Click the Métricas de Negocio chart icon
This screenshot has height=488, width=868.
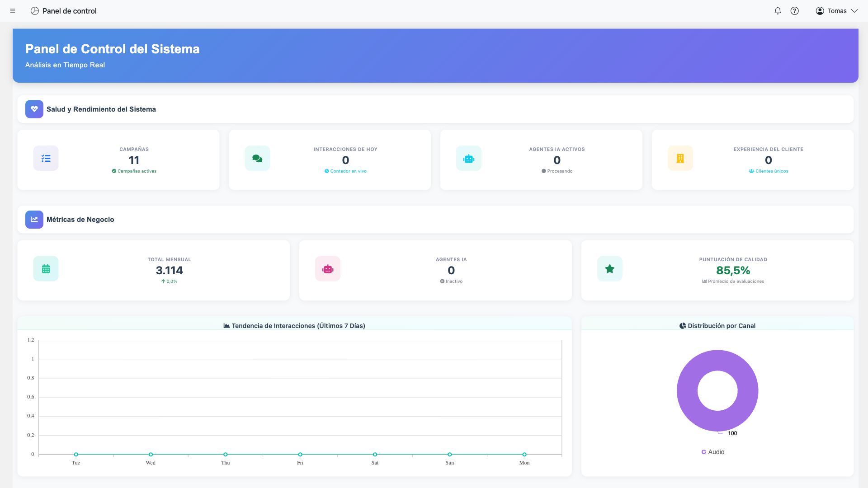(34, 220)
